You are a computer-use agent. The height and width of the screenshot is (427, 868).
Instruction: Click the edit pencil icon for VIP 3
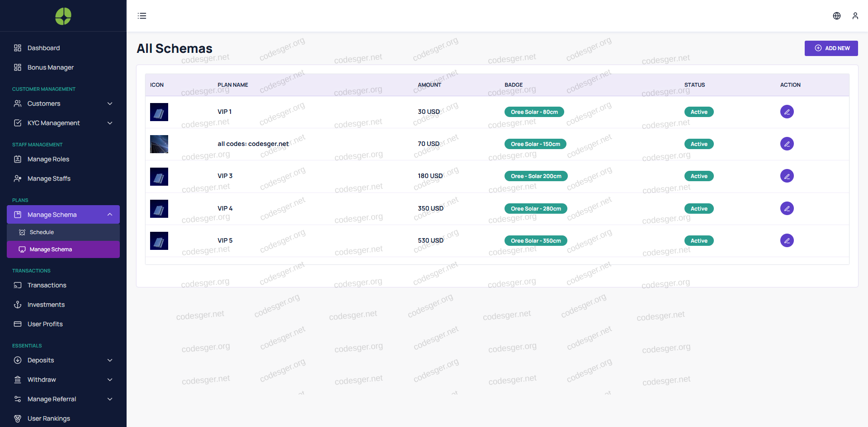coord(787,176)
